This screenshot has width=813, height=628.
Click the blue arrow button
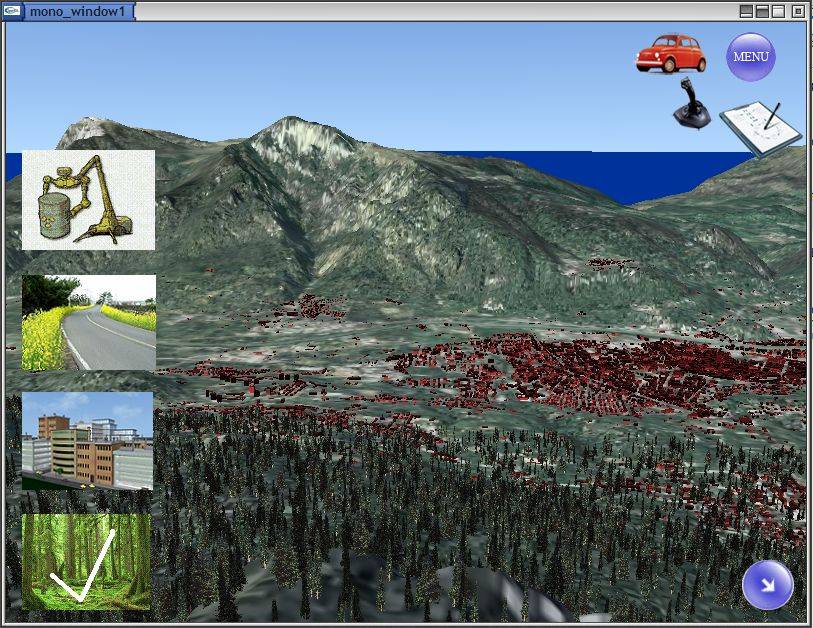[767, 585]
